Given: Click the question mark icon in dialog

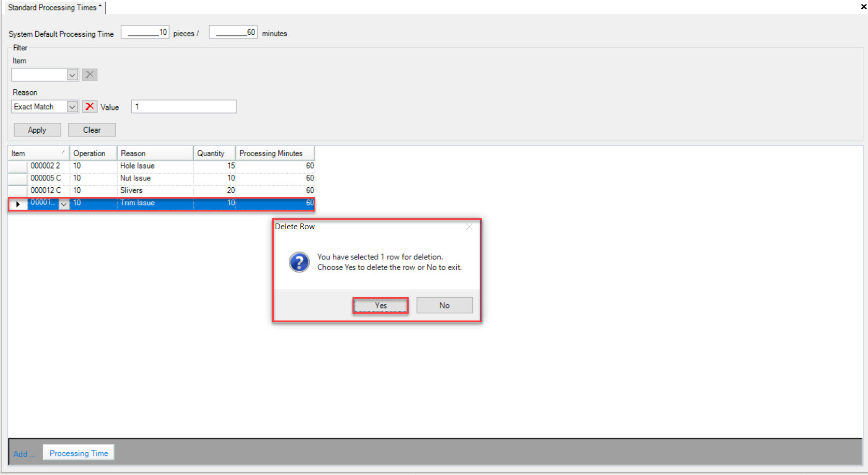Looking at the screenshot, I should pyautogui.click(x=299, y=262).
